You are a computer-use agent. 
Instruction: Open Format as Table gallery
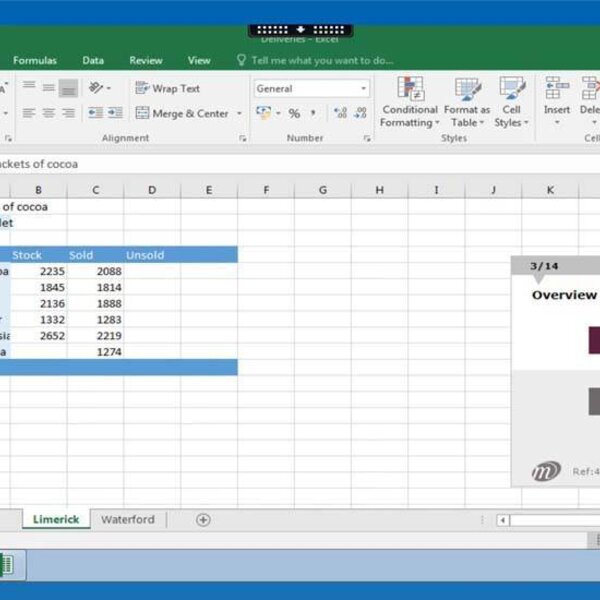pyautogui.click(x=467, y=102)
